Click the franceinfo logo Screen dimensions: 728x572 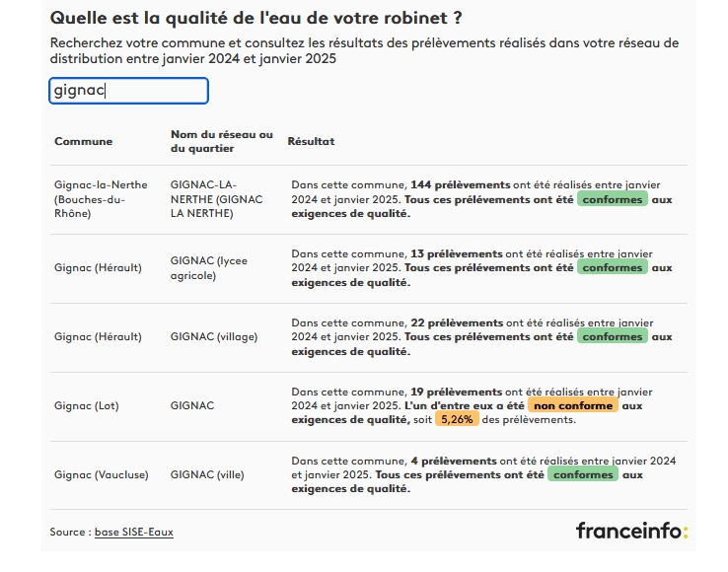click(x=632, y=531)
